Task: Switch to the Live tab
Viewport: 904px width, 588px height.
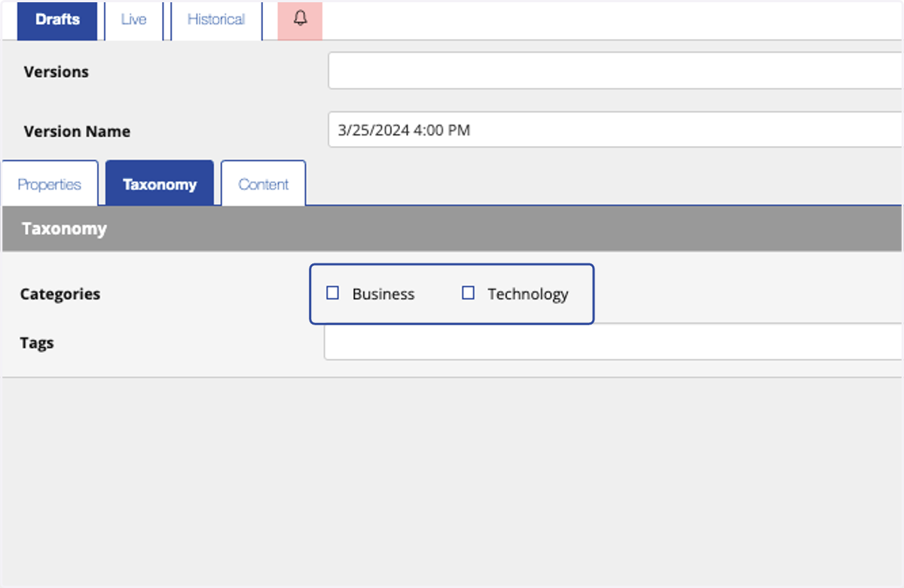Action: pyautogui.click(x=133, y=20)
